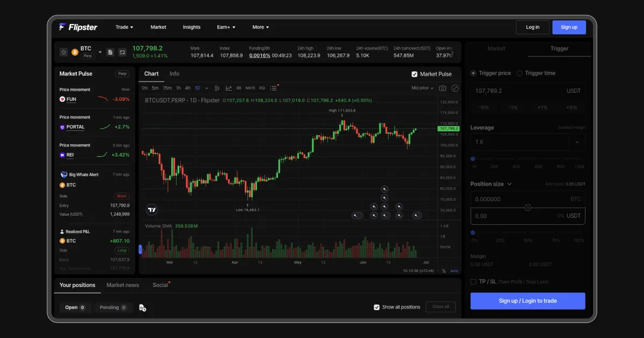Click the Log in button
Image resolution: width=644 pixels, height=338 pixels.
[533, 27]
